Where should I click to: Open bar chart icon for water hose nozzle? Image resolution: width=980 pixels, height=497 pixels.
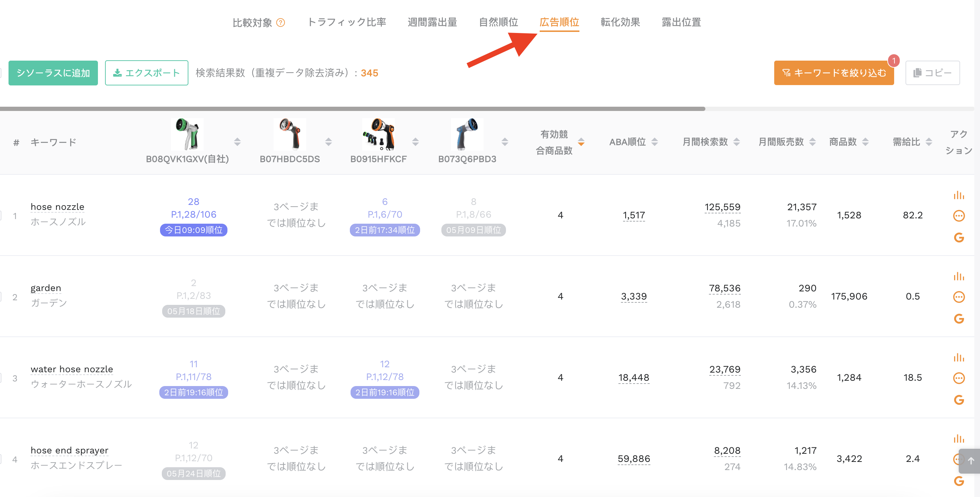[959, 358]
